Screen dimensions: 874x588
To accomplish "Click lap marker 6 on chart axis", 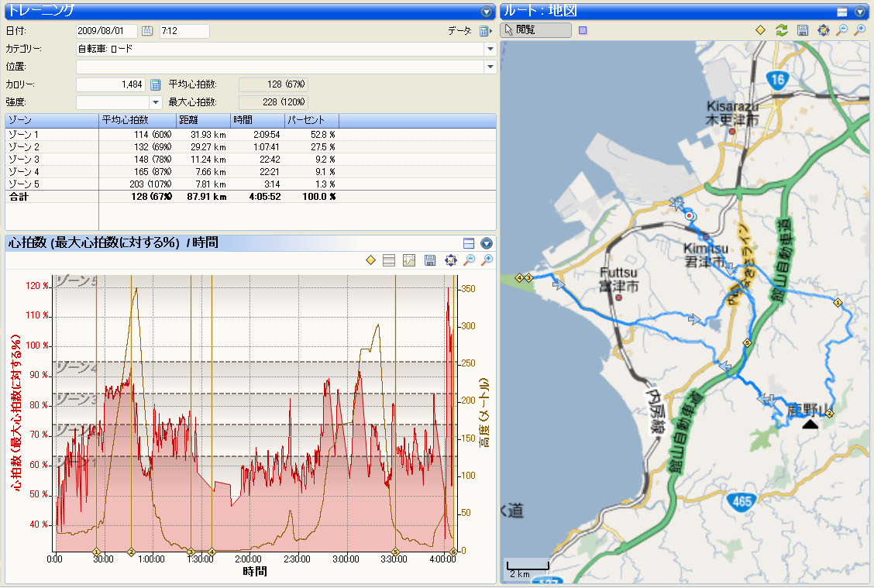I will (453, 552).
